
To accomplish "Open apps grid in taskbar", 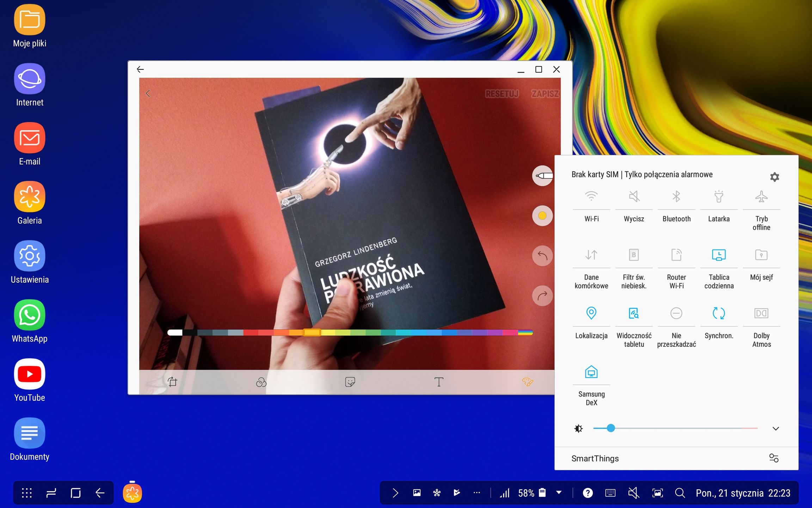I will (x=27, y=493).
